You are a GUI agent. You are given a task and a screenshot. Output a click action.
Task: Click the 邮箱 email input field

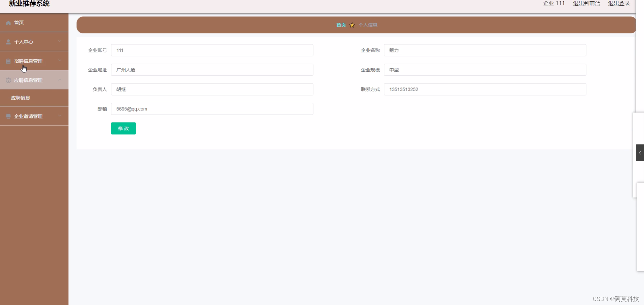(x=212, y=109)
